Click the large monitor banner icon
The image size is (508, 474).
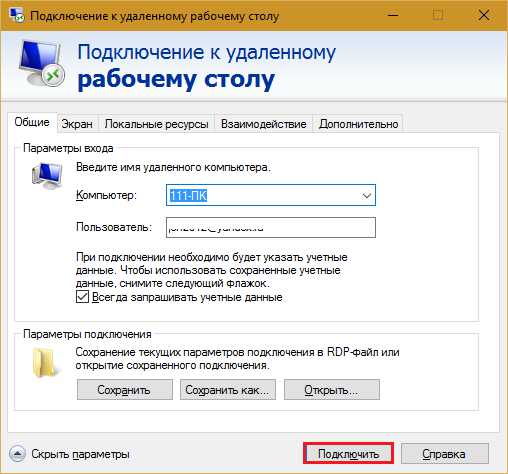(41, 63)
